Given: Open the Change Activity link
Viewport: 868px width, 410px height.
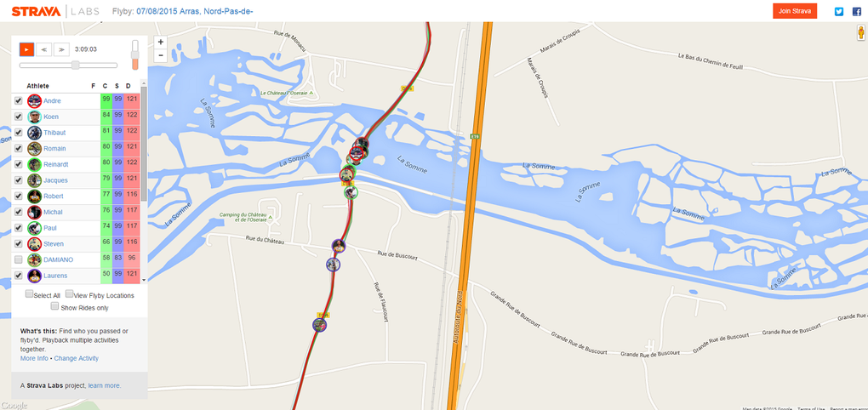Looking at the screenshot, I should pos(77,359).
